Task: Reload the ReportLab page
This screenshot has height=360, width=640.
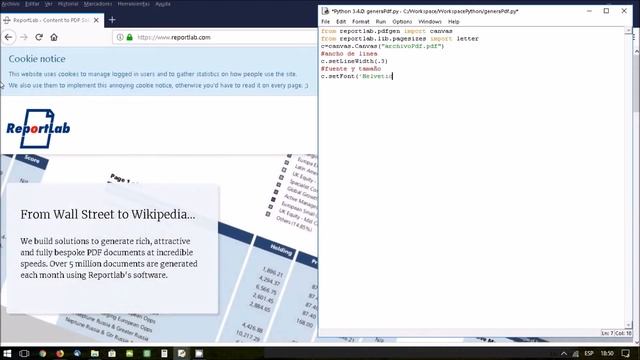Action: [x=39, y=37]
